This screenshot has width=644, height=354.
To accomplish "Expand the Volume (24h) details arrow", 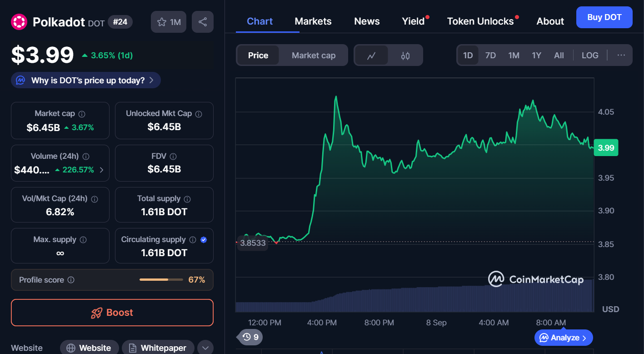I will click(101, 170).
